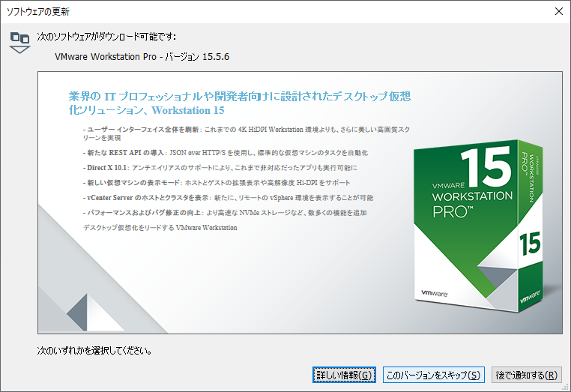571x392 pixels.
Task: Click 'デスクトップ仮想化をリードする VMware Workstation' text
Action: 160,228
